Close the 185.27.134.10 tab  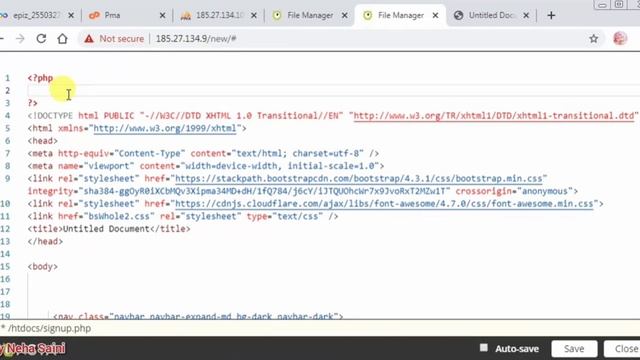[253, 16]
